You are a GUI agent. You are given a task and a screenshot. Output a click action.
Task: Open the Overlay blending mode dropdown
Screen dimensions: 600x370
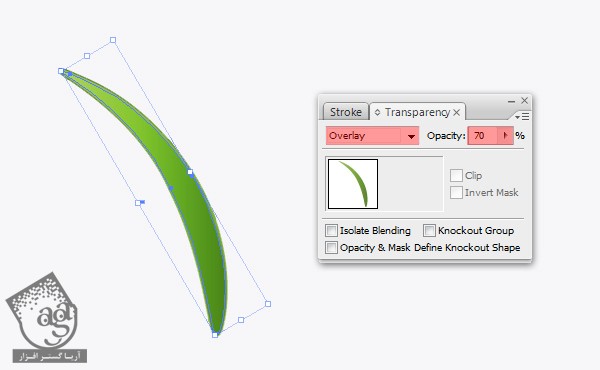point(372,136)
